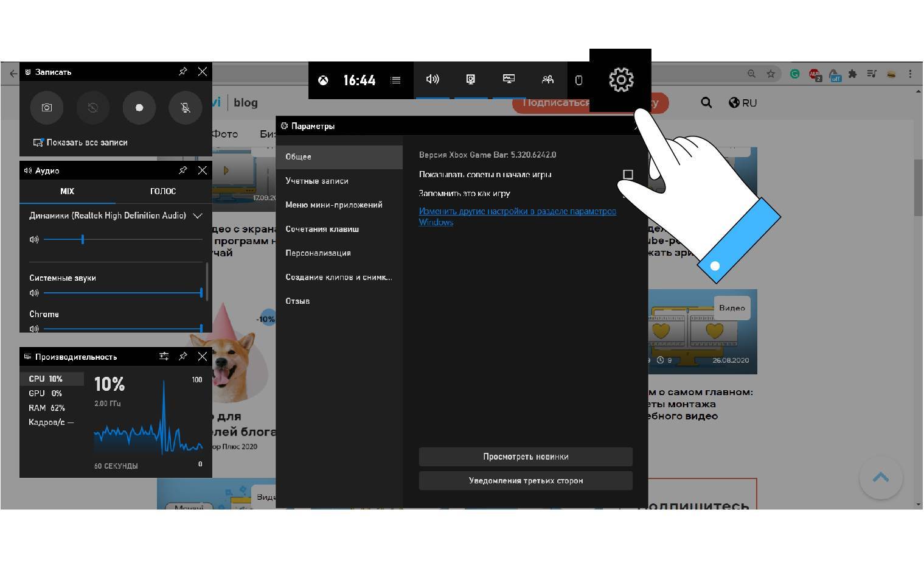Image resolution: width=924 pixels, height=571 pixels.
Task: Open language selector RU on the blog
Action: click(x=743, y=103)
